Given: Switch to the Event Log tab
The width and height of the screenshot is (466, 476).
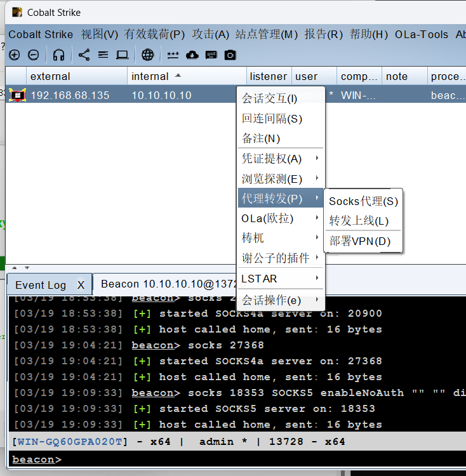Looking at the screenshot, I should [41, 285].
